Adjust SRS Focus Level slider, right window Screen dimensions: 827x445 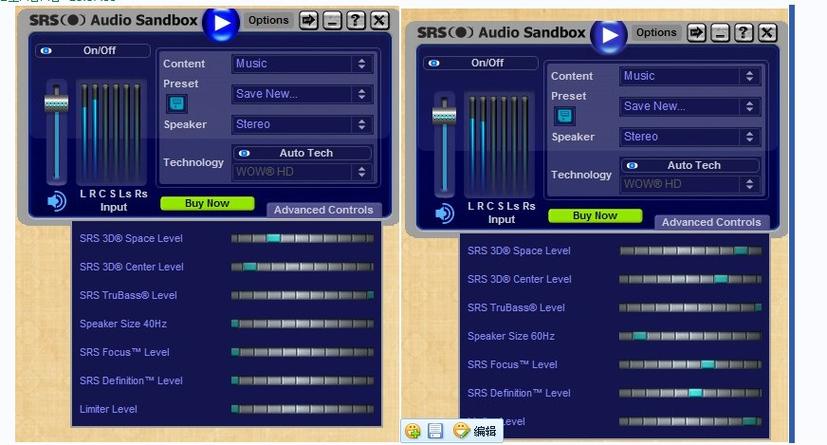(x=690, y=365)
